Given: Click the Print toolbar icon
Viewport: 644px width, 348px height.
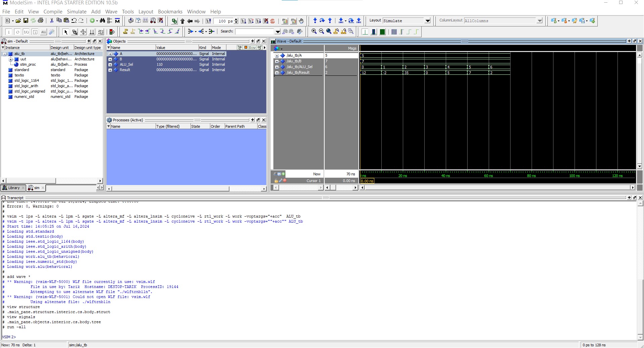Looking at the screenshot, I should [41, 21].
